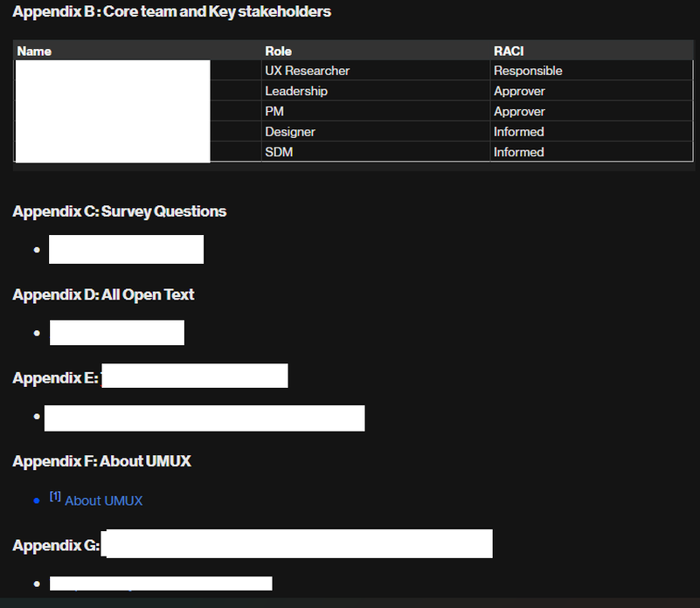700x608 pixels.
Task: Click the Appendix D All Open Text heading
Action: 103,294
